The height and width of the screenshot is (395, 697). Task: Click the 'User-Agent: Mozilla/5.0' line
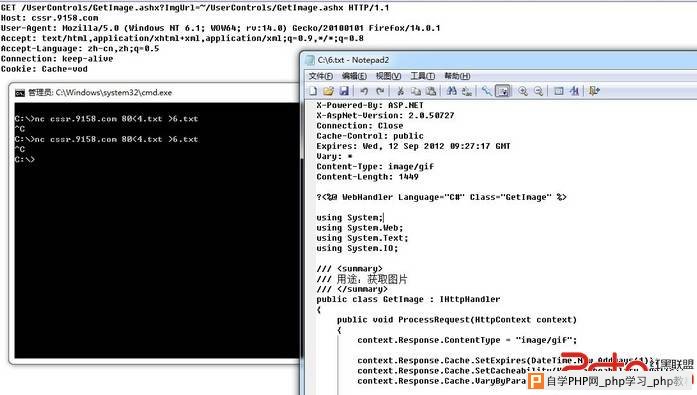pos(220,28)
